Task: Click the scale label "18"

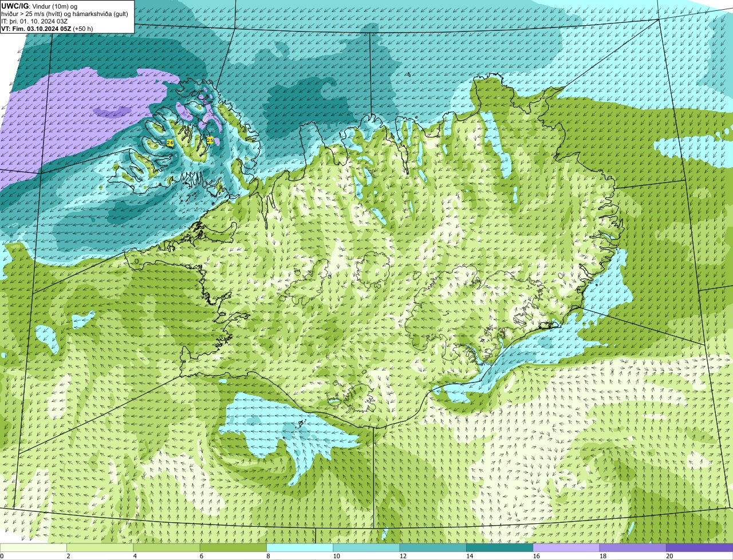Action: point(602,556)
